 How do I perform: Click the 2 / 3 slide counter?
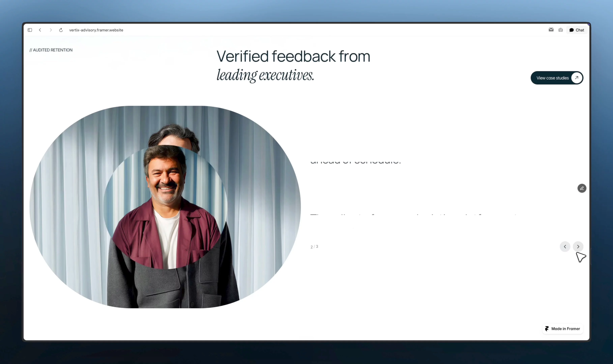point(314,247)
